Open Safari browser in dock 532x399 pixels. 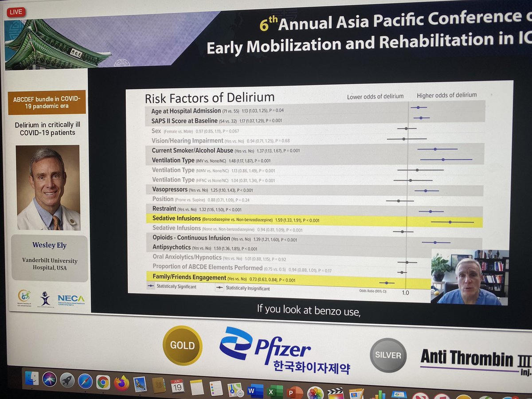click(85, 381)
